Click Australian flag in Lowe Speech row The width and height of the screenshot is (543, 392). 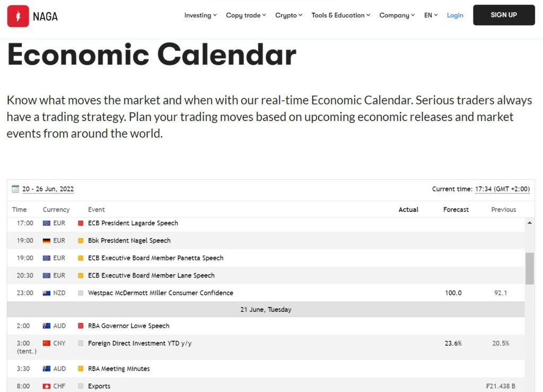[x=47, y=326]
